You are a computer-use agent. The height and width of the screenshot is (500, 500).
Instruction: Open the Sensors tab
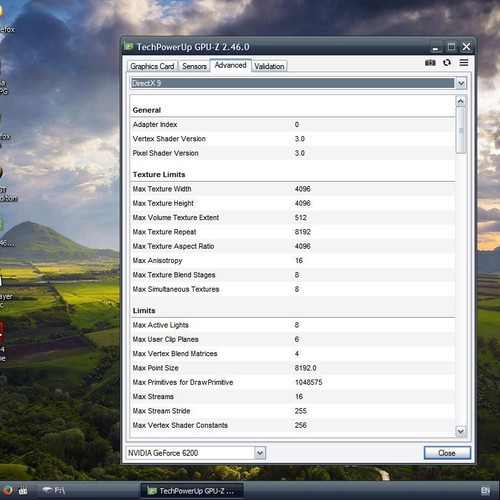[x=194, y=66]
